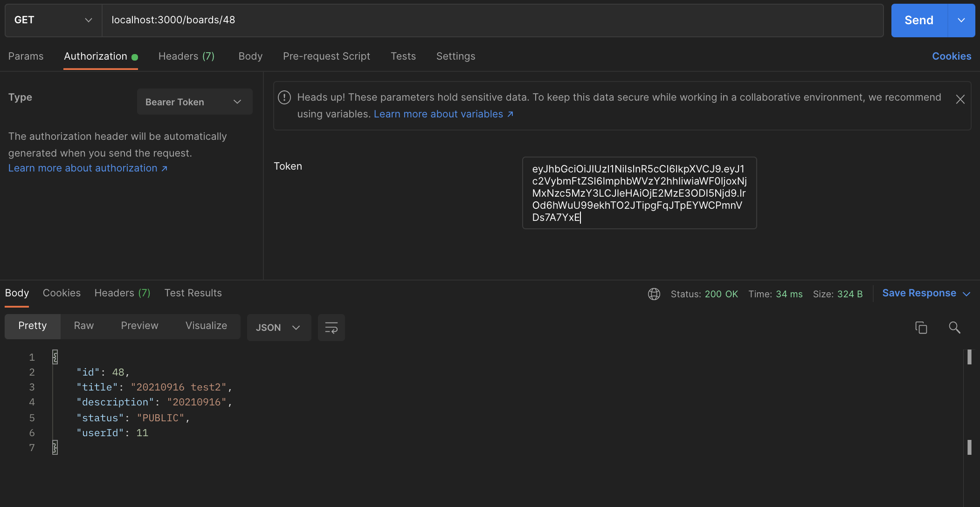This screenshot has width=980, height=507.
Task: Select the Visualize response view
Action: (206, 326)
